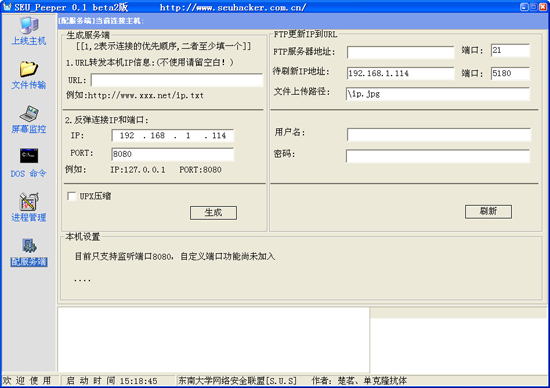This screenshot has width=550, height=388.
Task: Open the 上线主机 online hosts icon
Action: click(29, 25)
